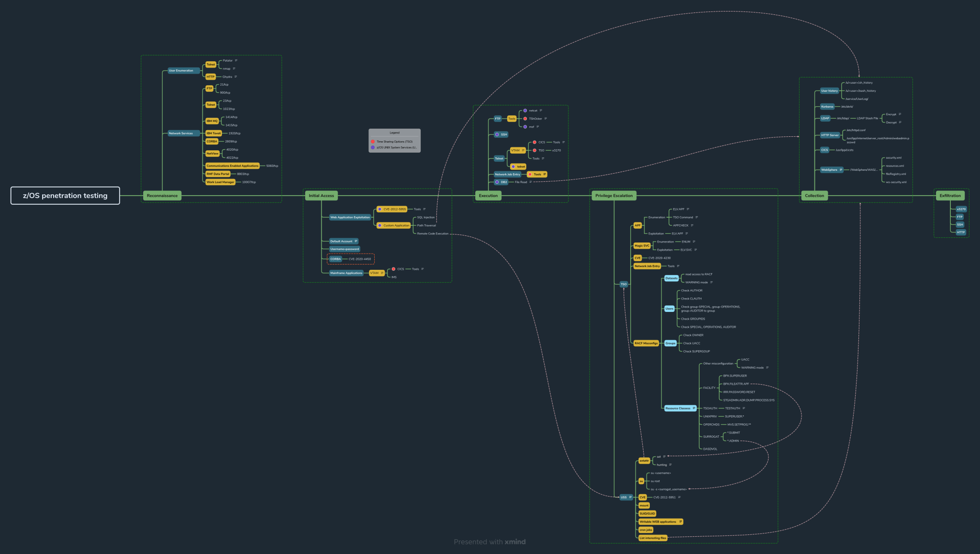
Task: Click red TSO marker in Legend
Action: (x=373, y=142)
